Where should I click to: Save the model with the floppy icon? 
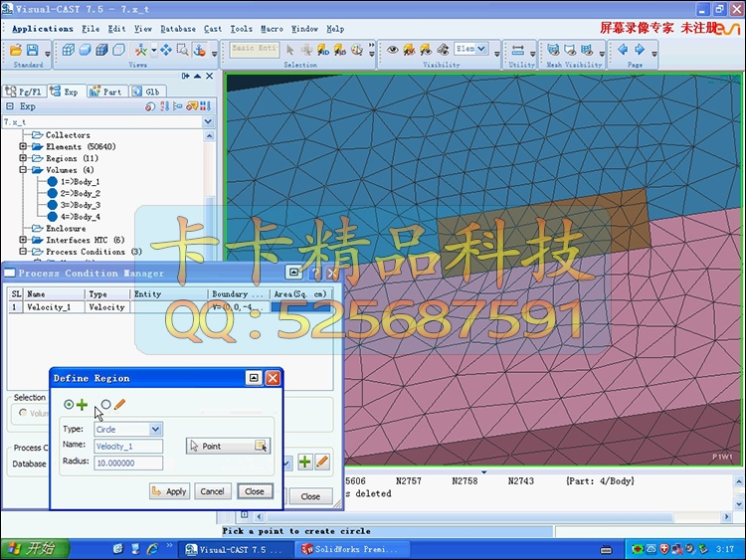click(x=32, y=50)
